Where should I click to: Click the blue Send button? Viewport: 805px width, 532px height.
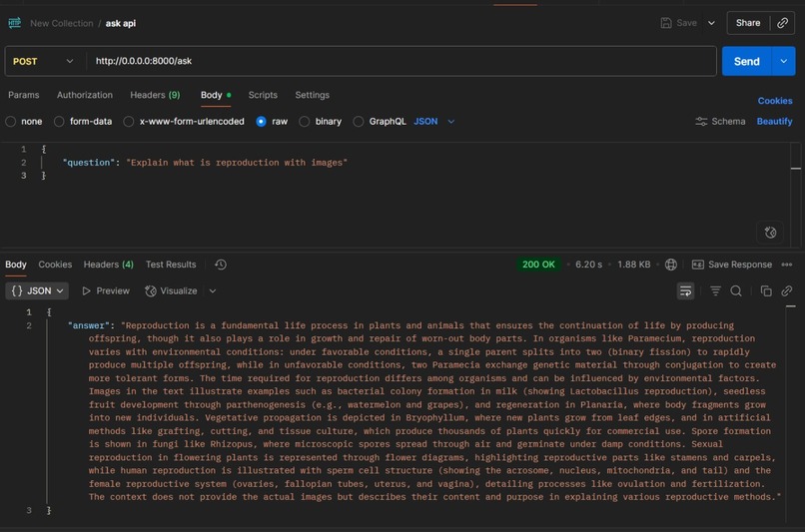746,61
